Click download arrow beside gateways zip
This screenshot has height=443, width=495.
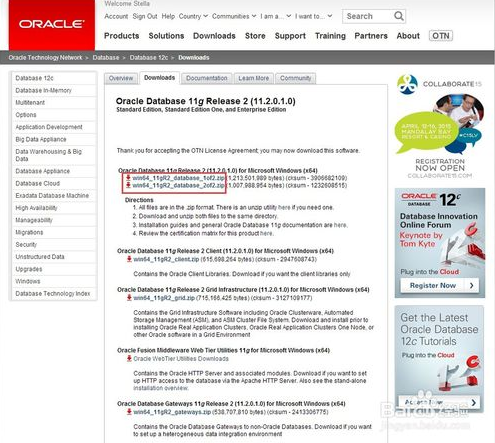click(x=129, y=412)
